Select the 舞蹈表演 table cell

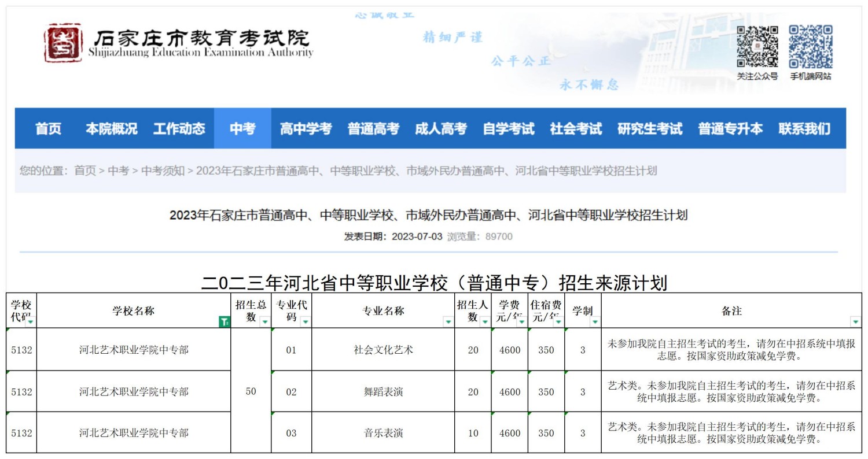click(x=383, y=392)
